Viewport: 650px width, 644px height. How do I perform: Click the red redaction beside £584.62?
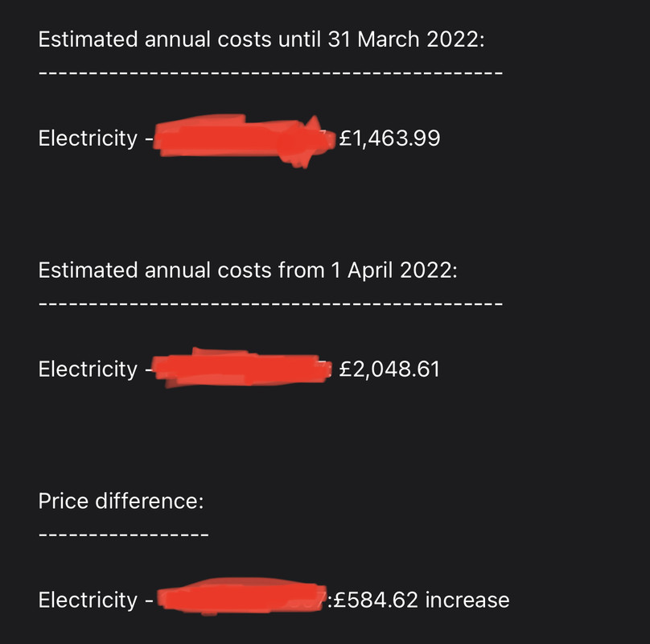pyautogui.click(x=242, y=597)
